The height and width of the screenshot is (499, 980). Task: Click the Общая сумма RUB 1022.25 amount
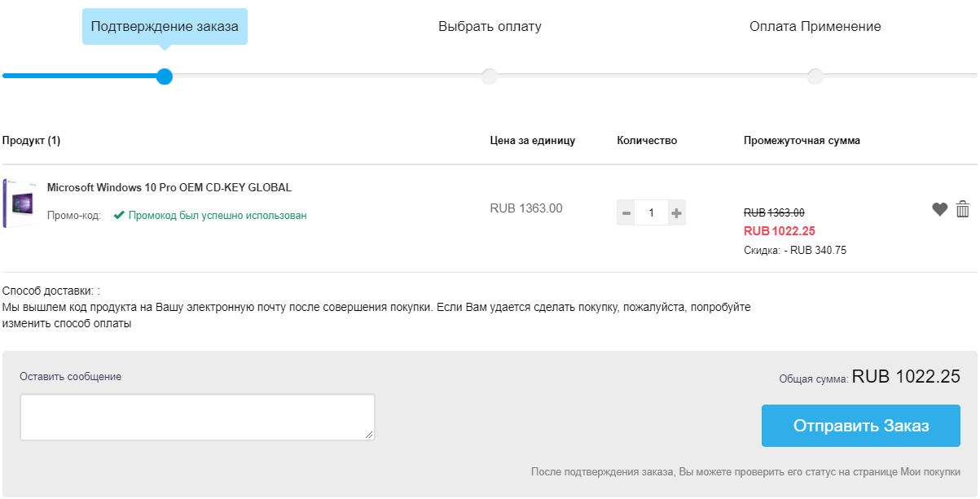pos(906,377)
